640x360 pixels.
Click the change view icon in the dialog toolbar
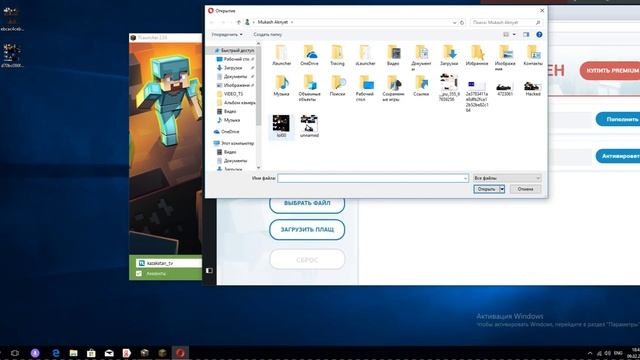point(506,35)
